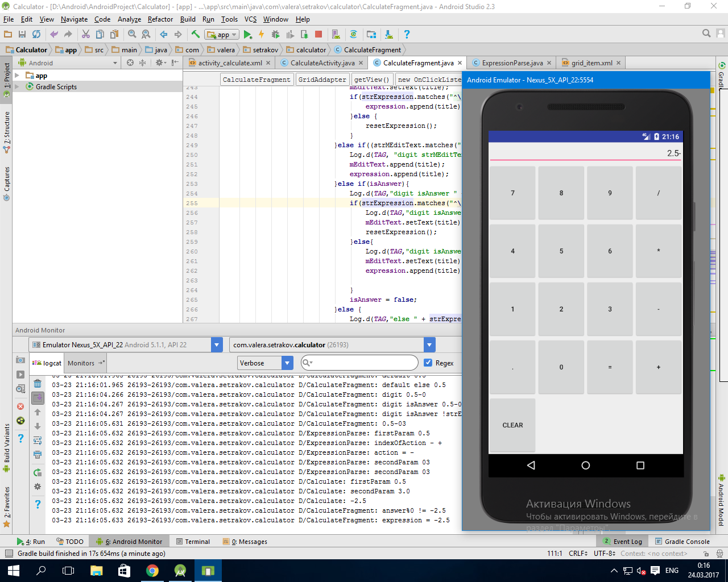Switch to the ExpressionParse.java tab
This screenshot has width=728, height=582.
(512, 63)
